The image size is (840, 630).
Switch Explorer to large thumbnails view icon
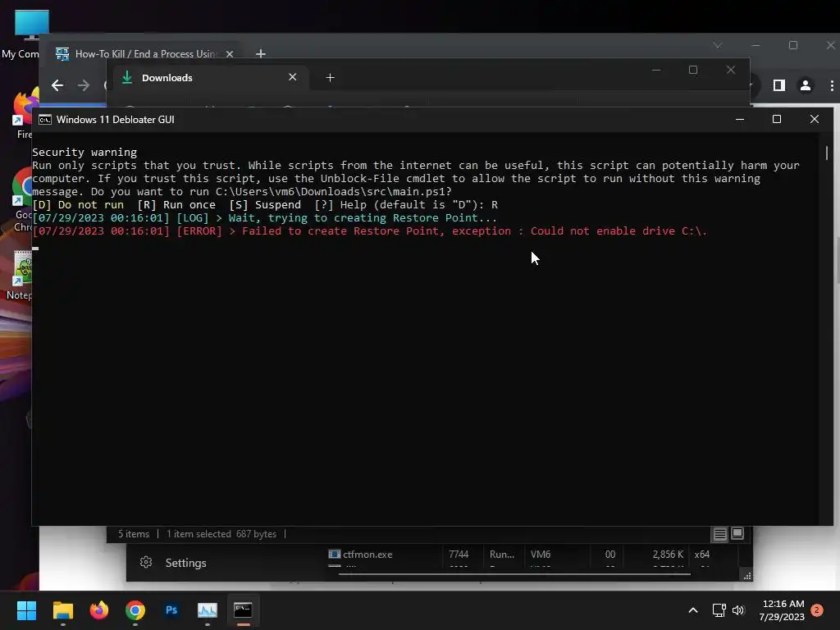pos(737,533)
